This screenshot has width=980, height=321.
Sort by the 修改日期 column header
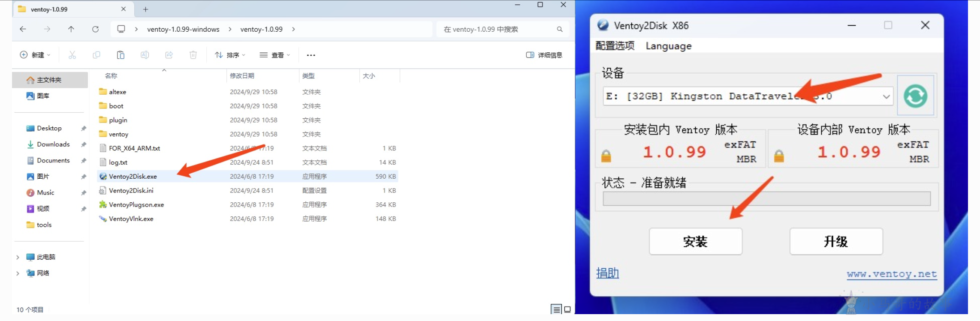(242, 75)
